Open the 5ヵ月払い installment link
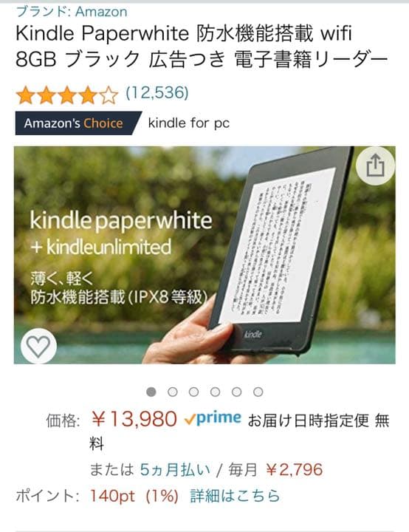 coord(175,470)
